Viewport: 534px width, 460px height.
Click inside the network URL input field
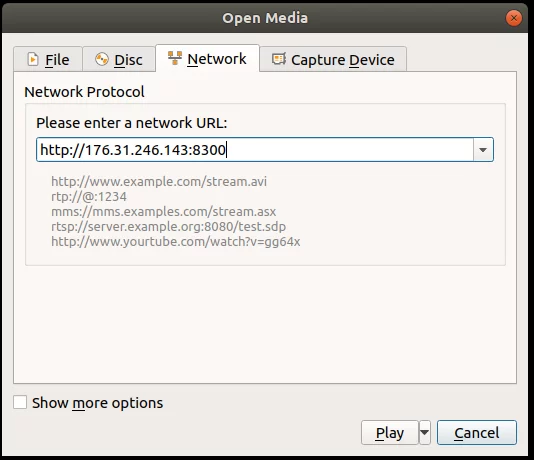tap(255, 150)
